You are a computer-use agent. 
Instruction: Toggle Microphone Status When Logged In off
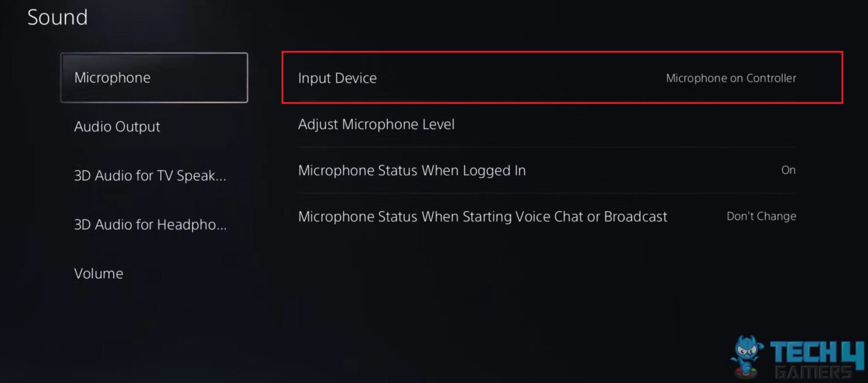coord(788,170)
